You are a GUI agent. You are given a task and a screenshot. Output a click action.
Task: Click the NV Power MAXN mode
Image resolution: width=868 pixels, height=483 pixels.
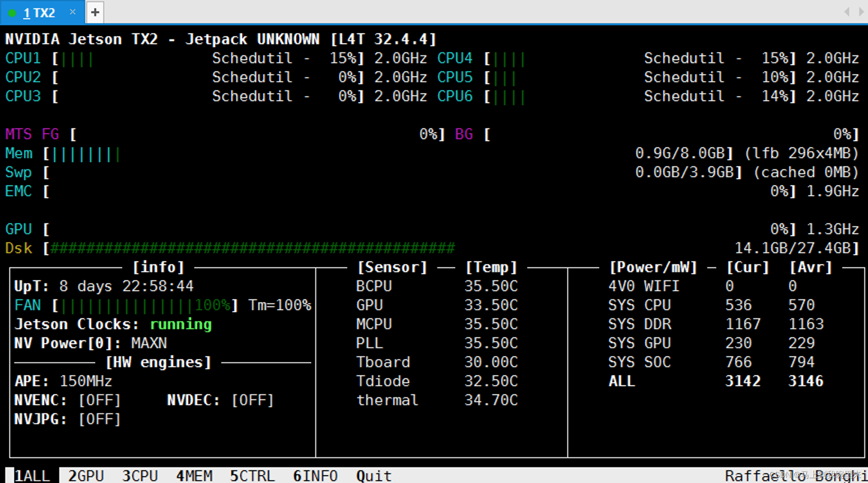(149, 343)
